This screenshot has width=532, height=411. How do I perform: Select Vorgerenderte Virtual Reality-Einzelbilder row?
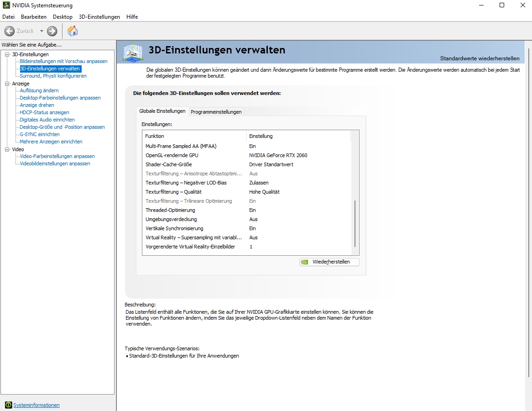coord(246,247)
